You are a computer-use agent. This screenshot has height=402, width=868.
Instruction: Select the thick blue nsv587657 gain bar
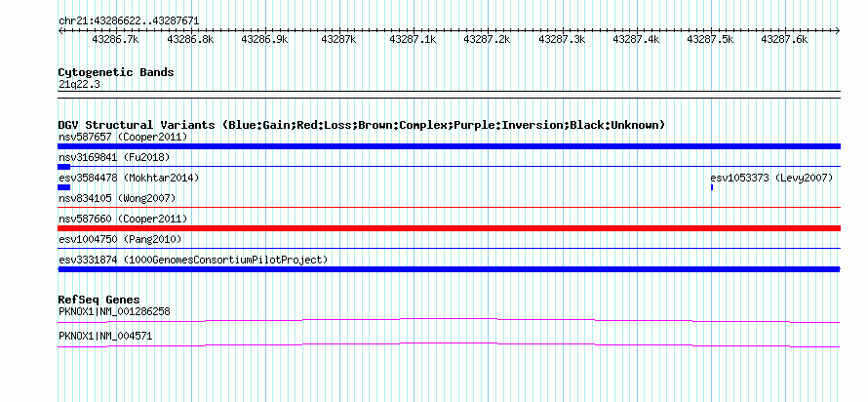(x=449, y=146)
